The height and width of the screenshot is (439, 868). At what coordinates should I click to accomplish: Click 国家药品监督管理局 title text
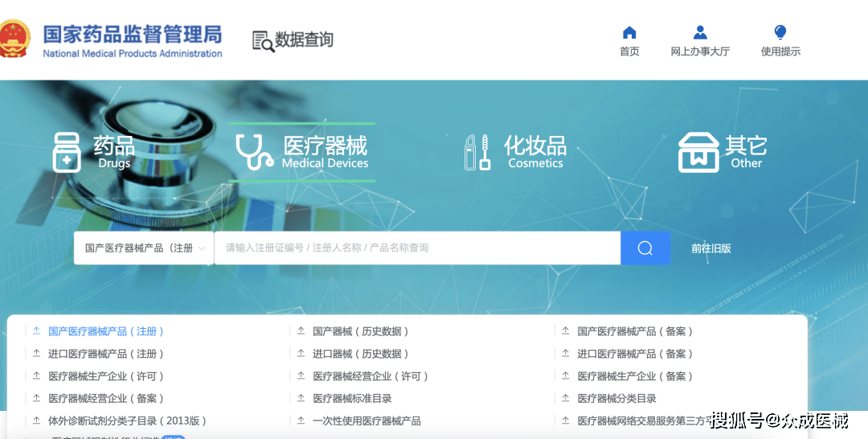coord(133,34)
